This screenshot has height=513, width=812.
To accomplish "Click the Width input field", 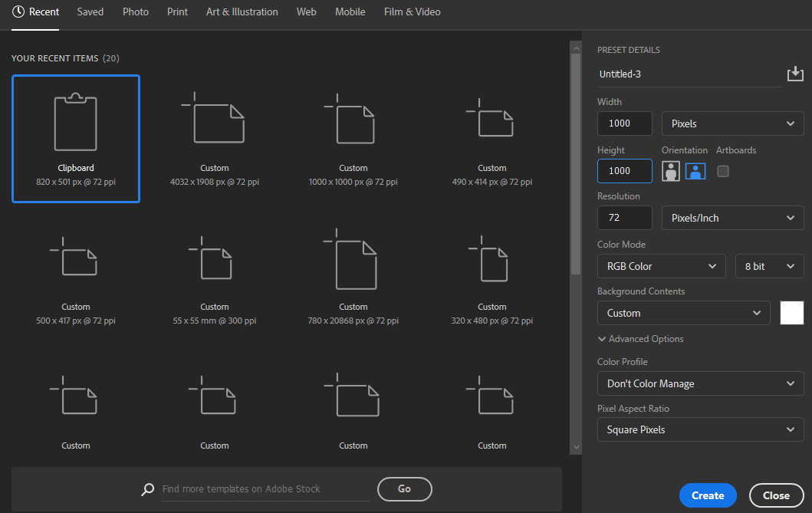I will point(625,123).
